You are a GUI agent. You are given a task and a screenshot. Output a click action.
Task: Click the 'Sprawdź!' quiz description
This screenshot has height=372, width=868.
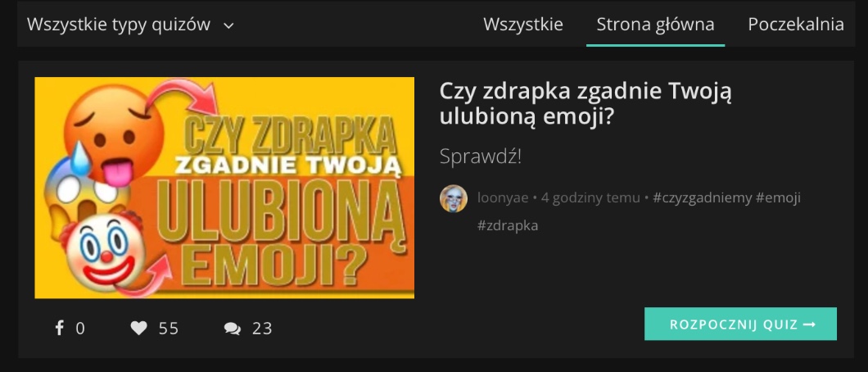pyautogui.click(x=481, y=157)
